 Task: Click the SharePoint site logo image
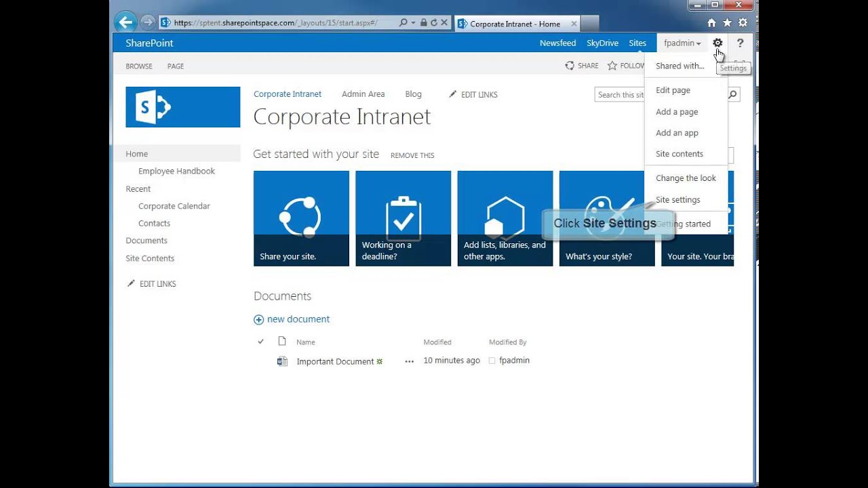183,107
